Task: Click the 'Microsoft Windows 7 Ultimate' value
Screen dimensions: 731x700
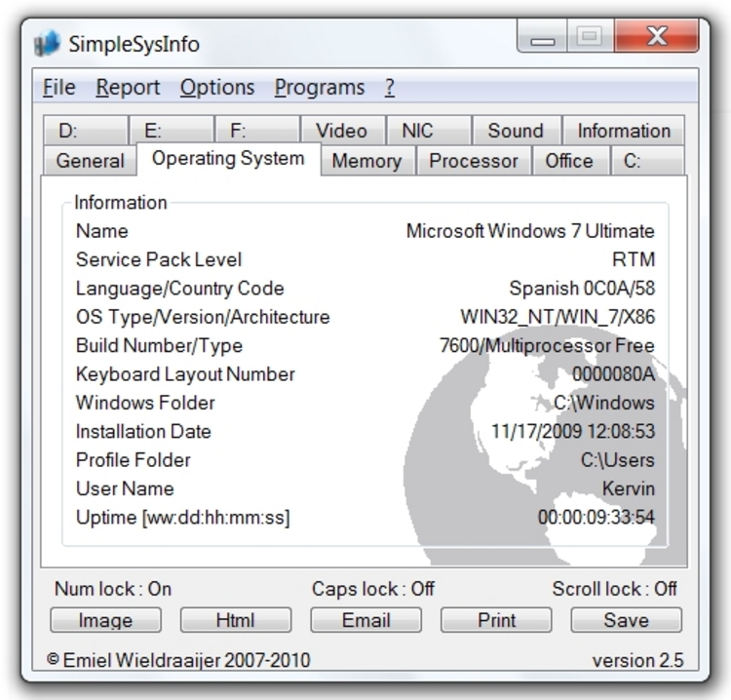Action: [530, 231]
